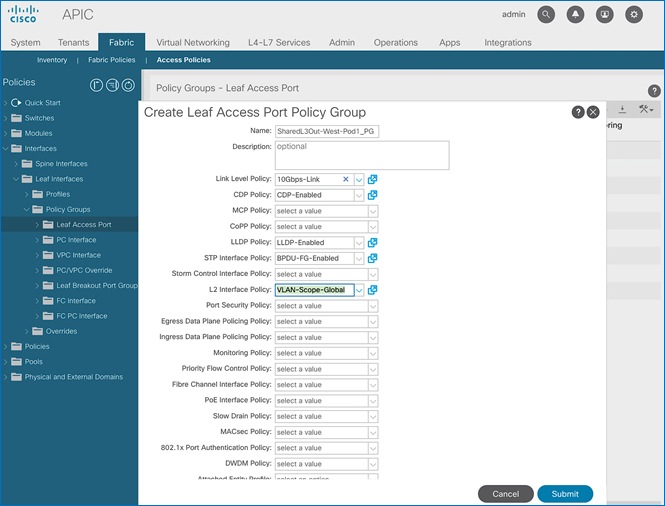Open linked Link Level Policy icon
The height and width of the screenshot is (506, 665).
pos(372,179)
